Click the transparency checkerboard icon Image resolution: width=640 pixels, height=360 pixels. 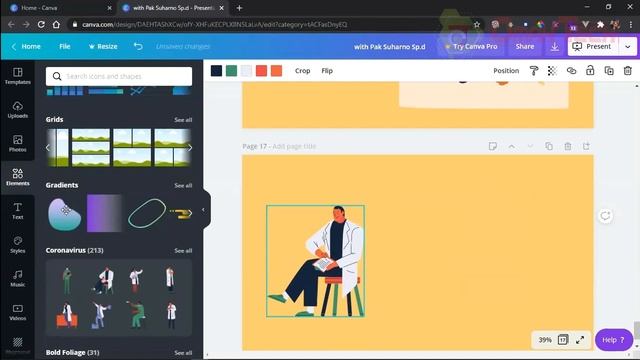(552, 71)
